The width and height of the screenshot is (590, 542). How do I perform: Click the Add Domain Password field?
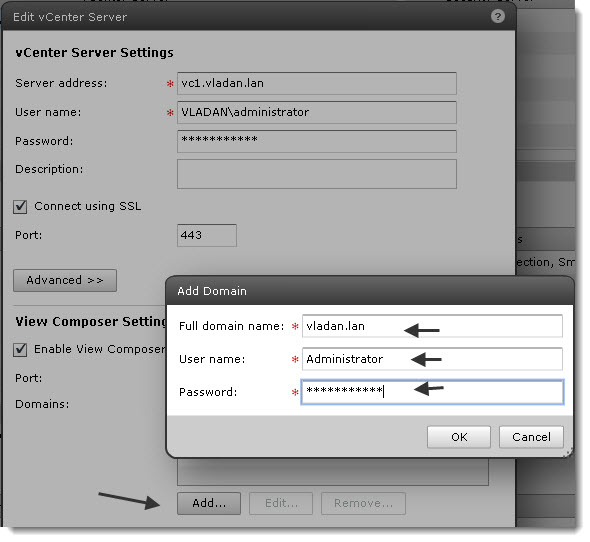click(432, 392)
